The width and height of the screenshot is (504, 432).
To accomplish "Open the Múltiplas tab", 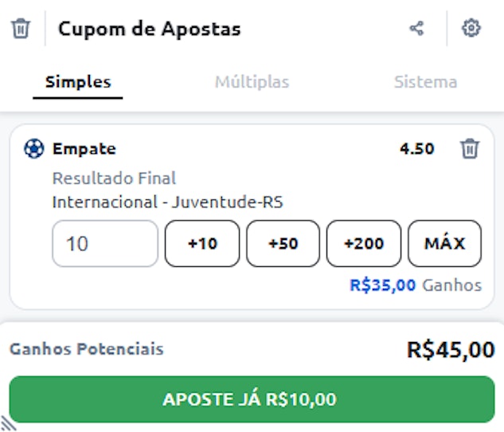I will coord(252,82).
